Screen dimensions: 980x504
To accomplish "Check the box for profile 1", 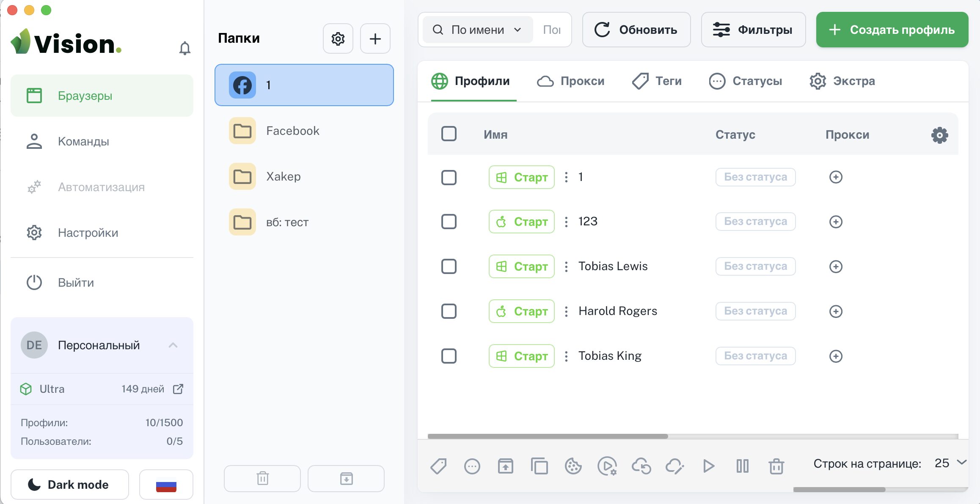I will coord(449,178).
